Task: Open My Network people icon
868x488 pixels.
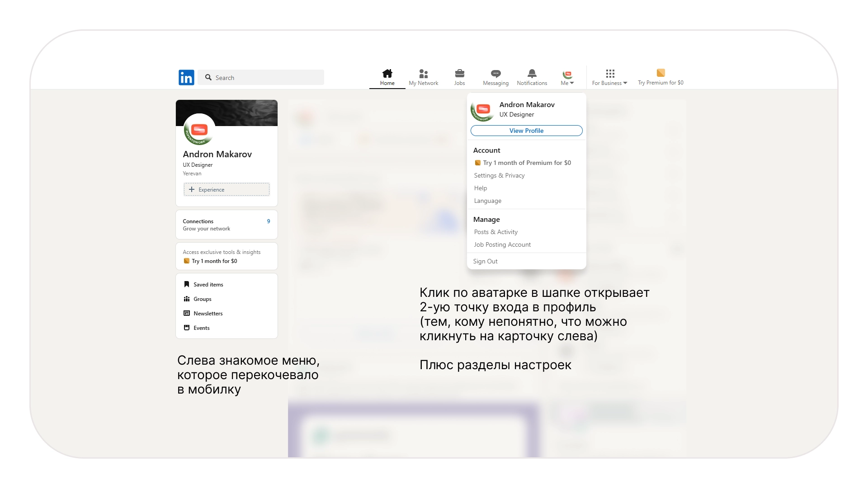Action: pos(423,74)
